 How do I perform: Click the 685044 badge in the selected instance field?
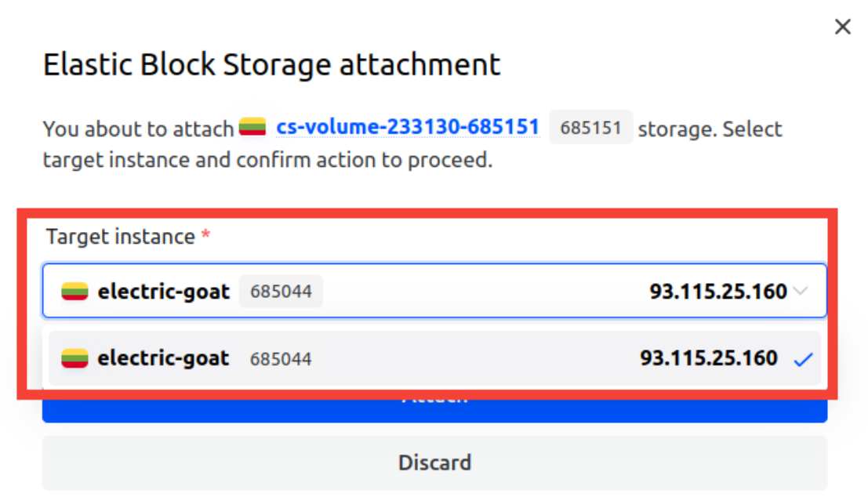coord(281,292)
